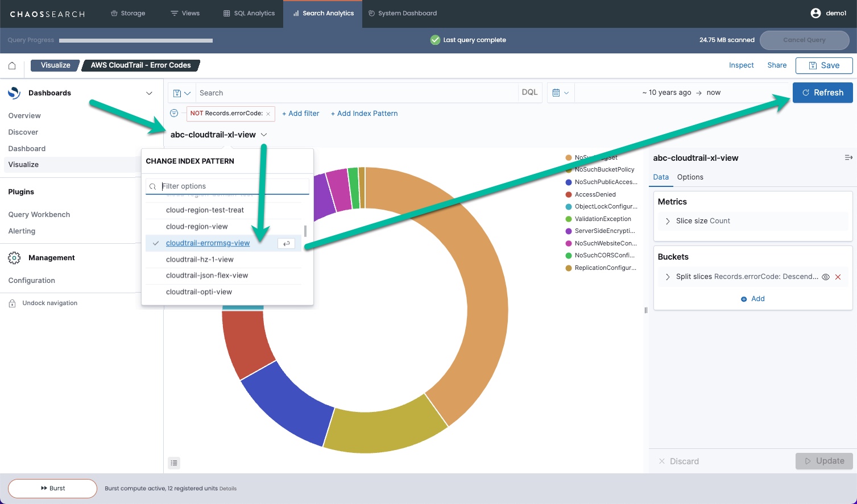Click the demo1 user avatar icon

815,13
